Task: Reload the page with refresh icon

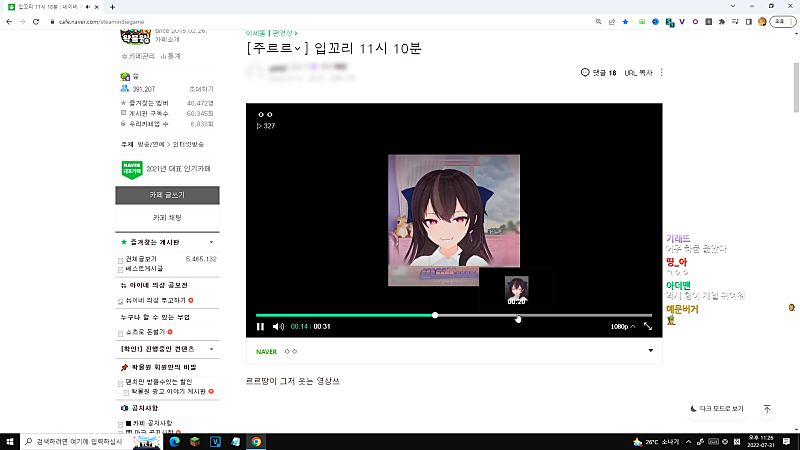Action: click(x=36, y=22)
